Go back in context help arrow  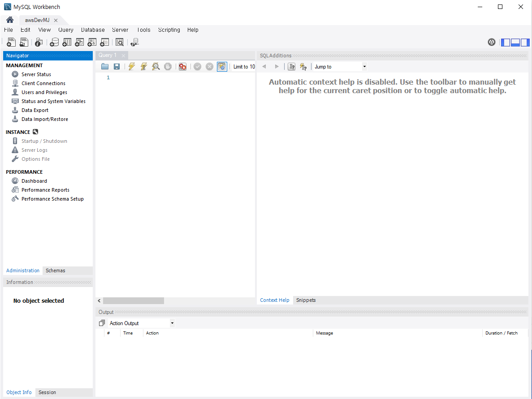click(264, 66)
